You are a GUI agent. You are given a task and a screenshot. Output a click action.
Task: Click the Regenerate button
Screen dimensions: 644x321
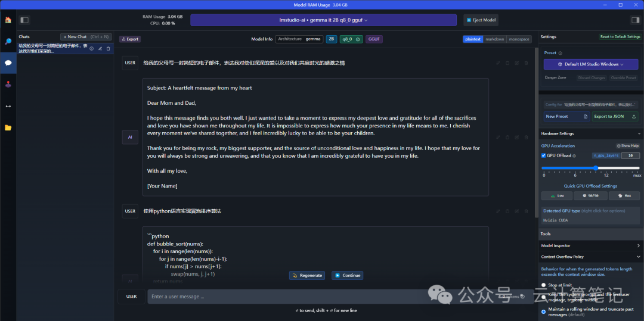307,276
